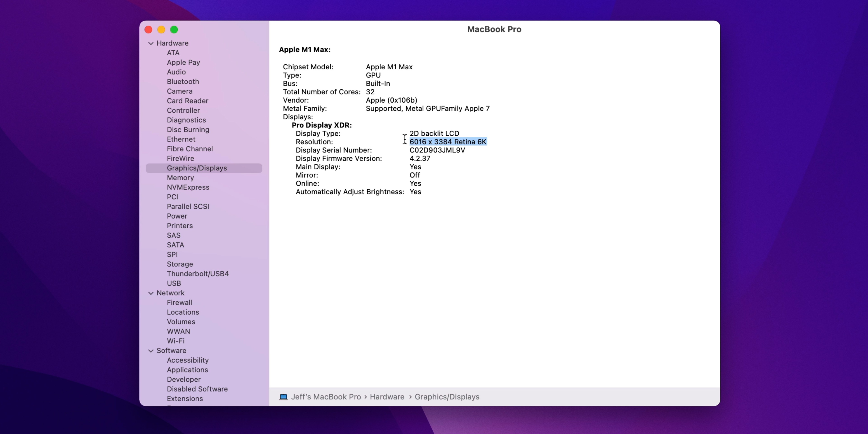
Task: Select Firewall in the Network section
Action: pos(179,303)
